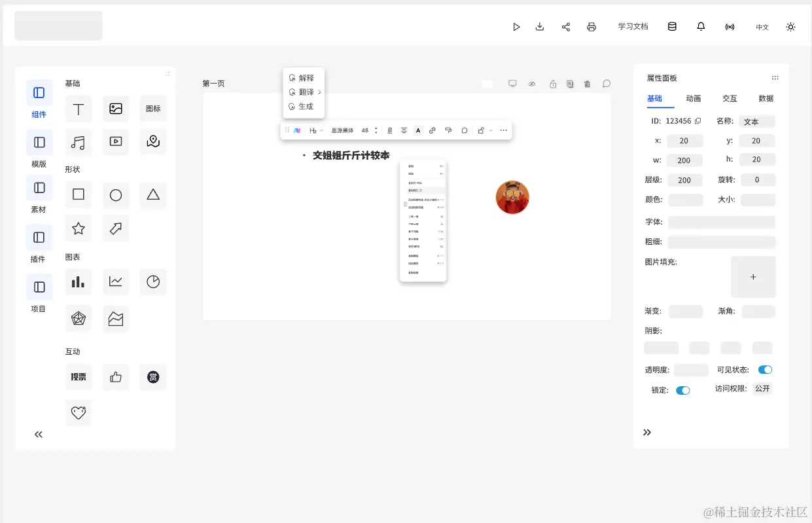Insert a triangle shape
The image size is (812, 523).
click(153, 194)
